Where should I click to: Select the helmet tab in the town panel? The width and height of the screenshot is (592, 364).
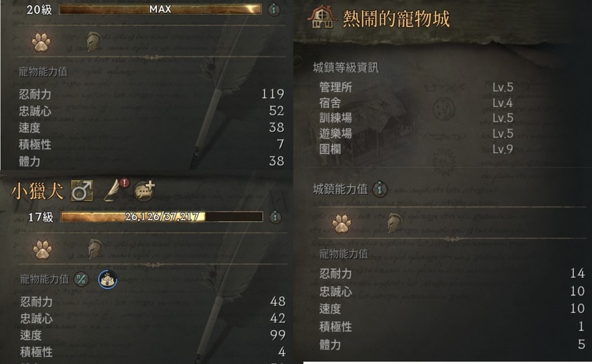tap(394, 222)
